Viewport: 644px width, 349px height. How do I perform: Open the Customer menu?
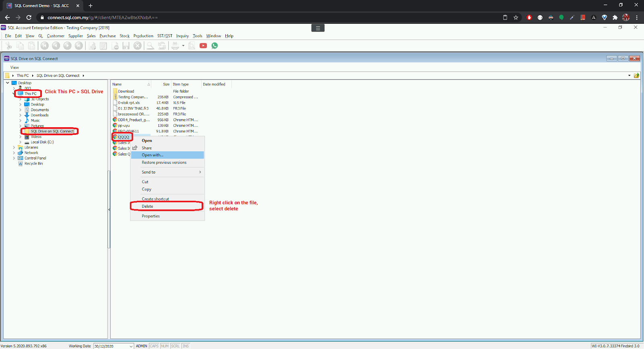coord(56,36)
